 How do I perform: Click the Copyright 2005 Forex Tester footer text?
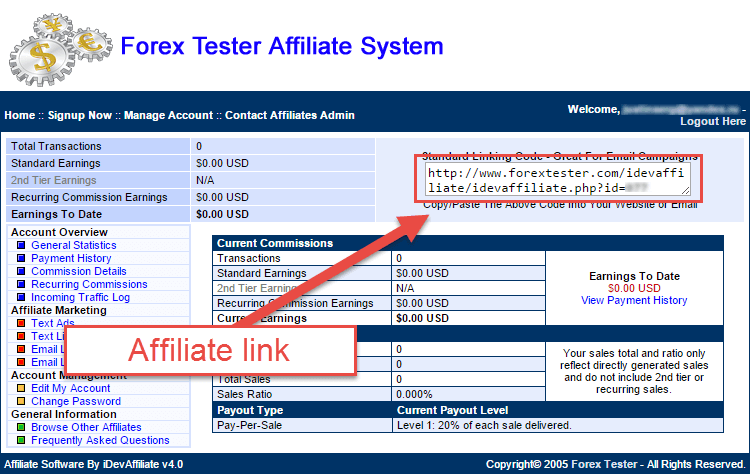[x=616, y=464]
